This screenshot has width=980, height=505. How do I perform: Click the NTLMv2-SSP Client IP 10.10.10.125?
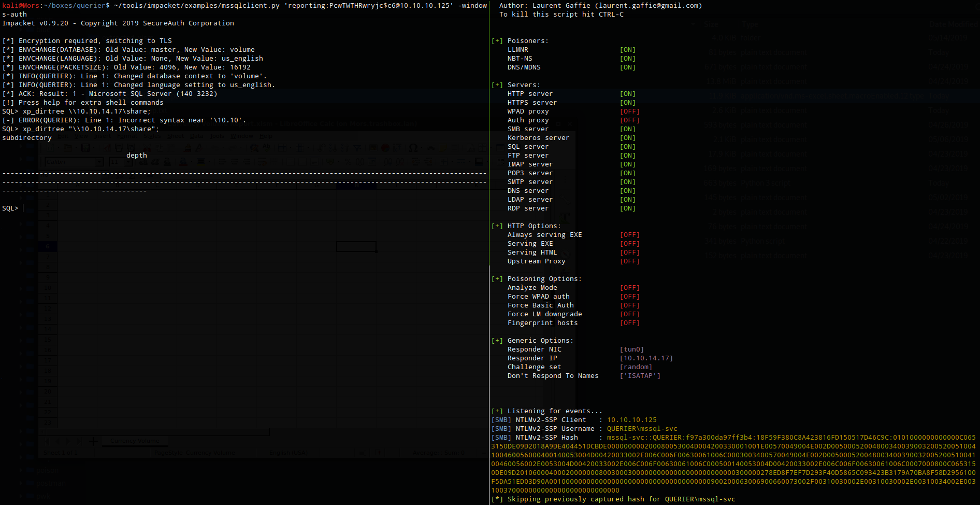(632, 420)
